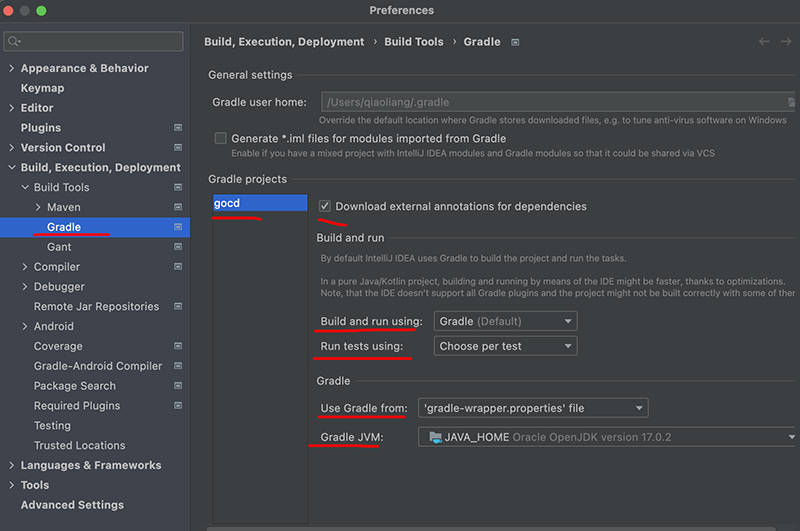800x531 pixels.
Task: Open the Use Gradle from dropdown
Action: click(x=533, y=408)
